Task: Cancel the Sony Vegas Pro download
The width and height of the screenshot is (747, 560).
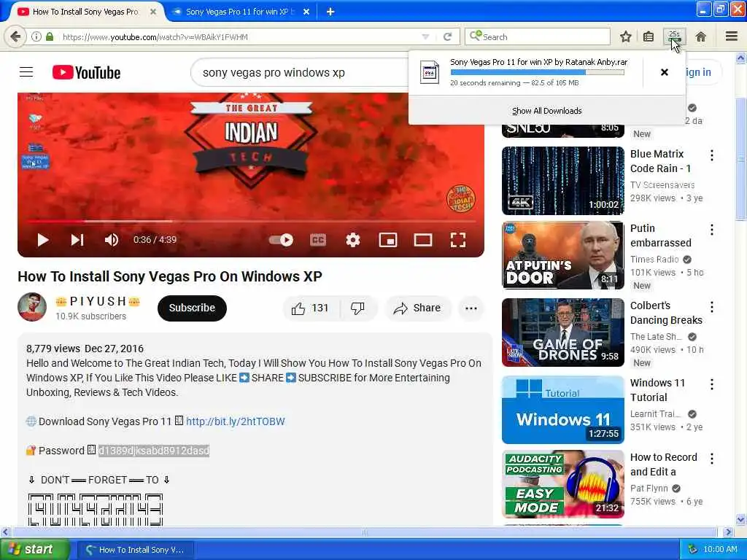Action: click(665, 72)
